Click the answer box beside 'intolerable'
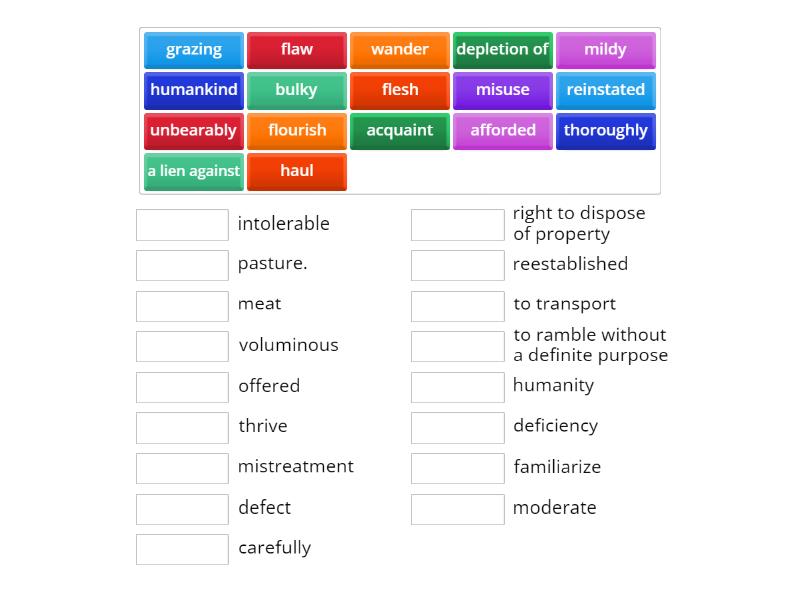Image resolution: width=800 pixels, height=600 pixels. click(182, 224)
